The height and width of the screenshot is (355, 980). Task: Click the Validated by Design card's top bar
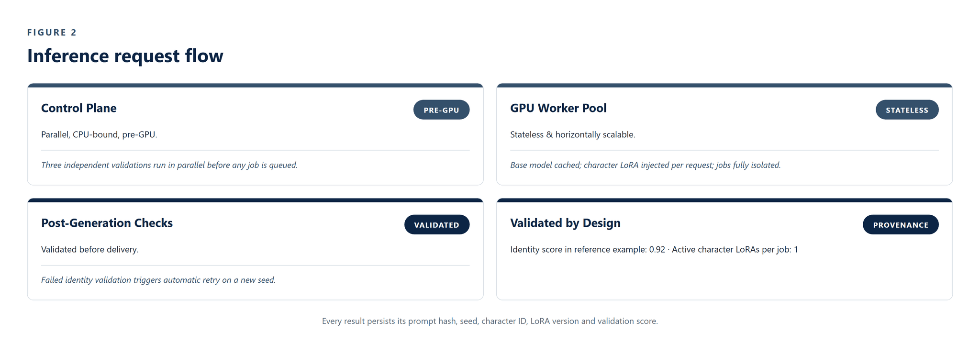(x=724, y=200)
